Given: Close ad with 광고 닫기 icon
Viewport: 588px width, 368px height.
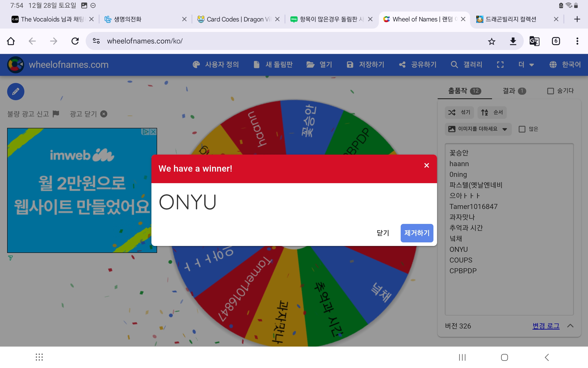Looking at the screenshot, I should tap(104, 114).
